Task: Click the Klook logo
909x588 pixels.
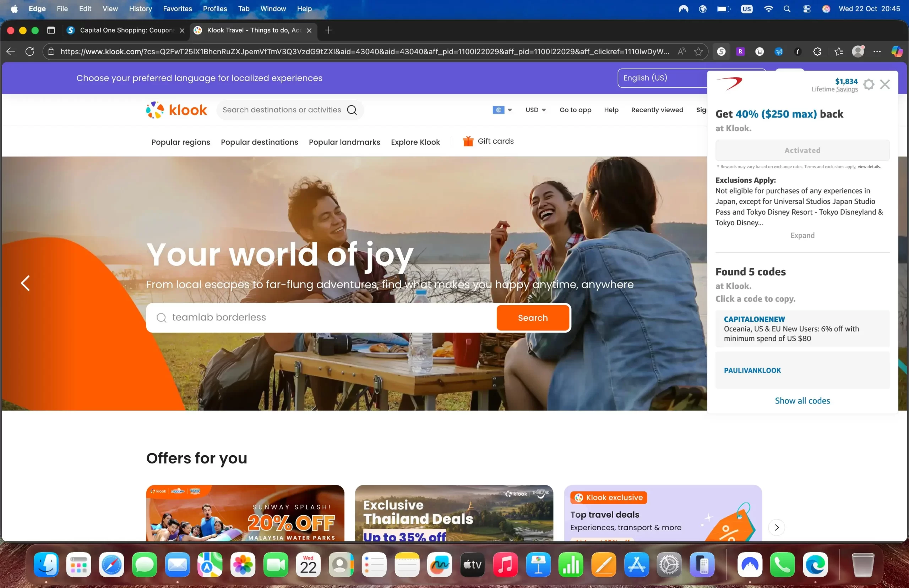Action: [x=176, y=110]
